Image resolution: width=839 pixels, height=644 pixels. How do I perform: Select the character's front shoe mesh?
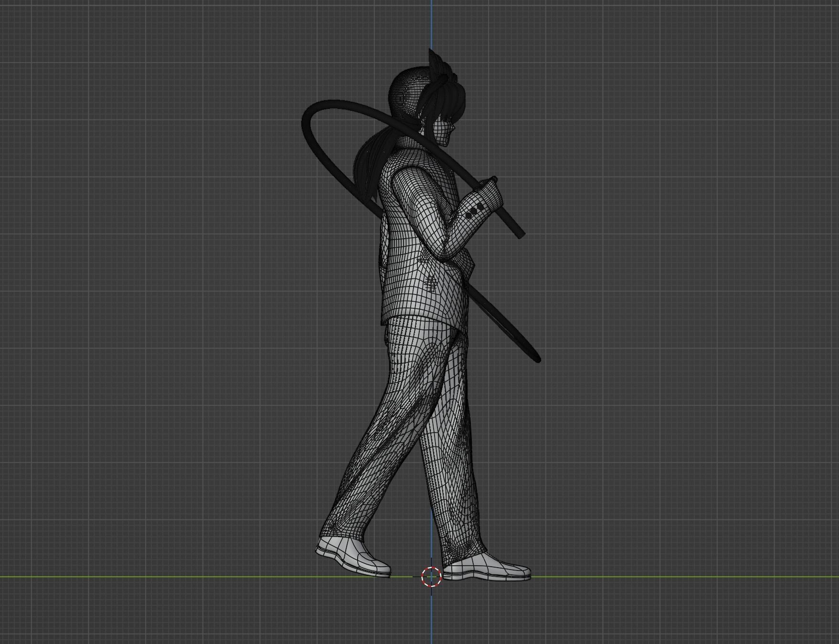pos(487,568)
